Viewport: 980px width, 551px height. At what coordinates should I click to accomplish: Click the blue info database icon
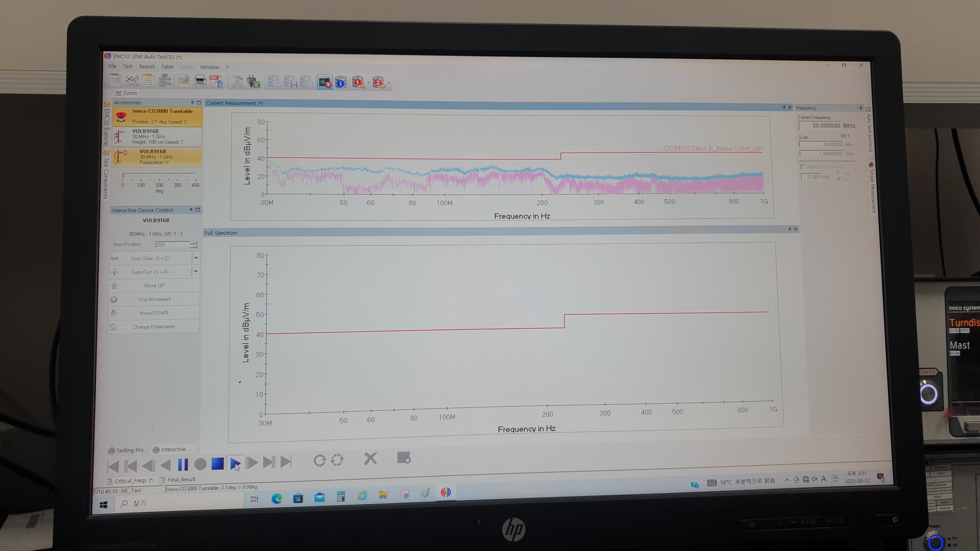pyautogui.click(x=341, y=82)
